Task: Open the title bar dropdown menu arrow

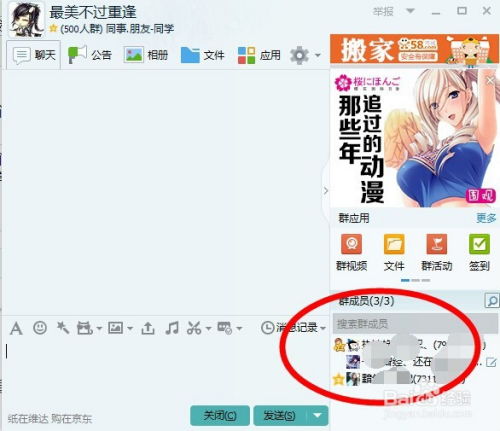Action: 410,11
